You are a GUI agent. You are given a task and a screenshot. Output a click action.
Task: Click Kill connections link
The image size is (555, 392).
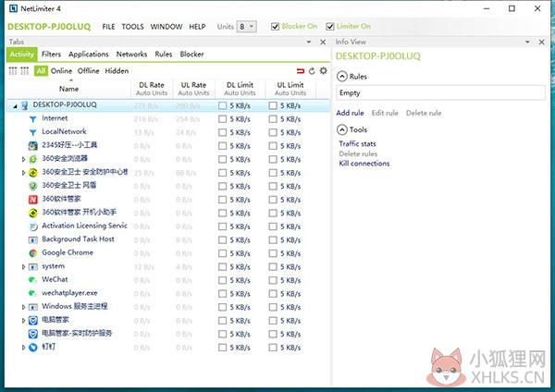point(364,164)
